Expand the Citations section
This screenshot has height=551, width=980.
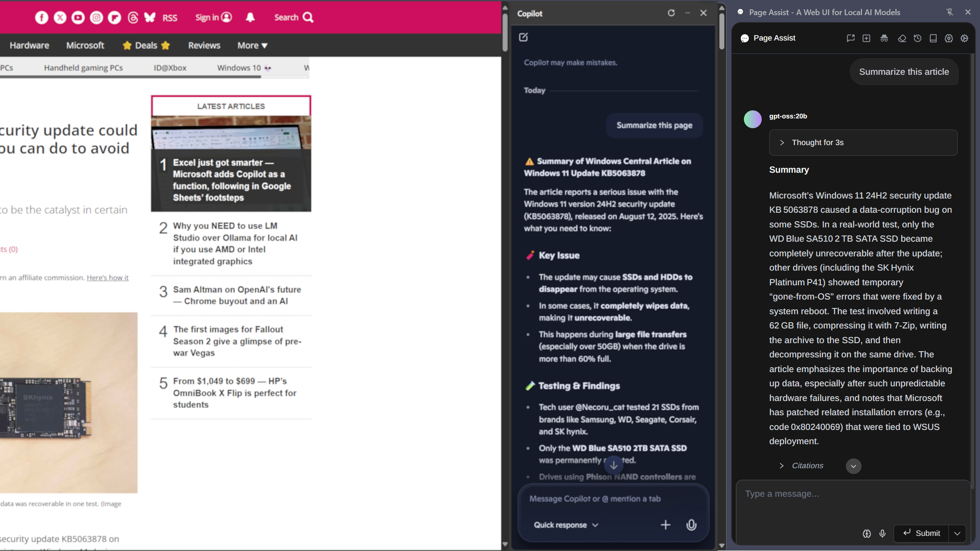click(x=801, y=466)
